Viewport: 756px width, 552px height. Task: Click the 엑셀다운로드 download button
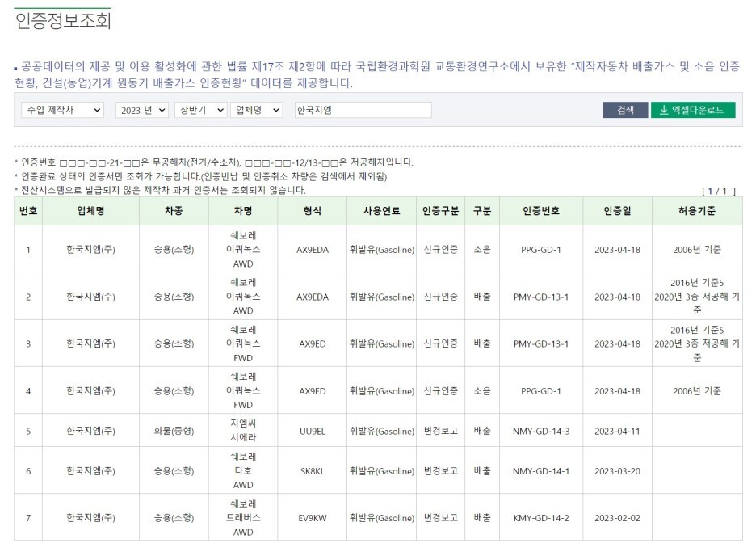pos(693,110)
